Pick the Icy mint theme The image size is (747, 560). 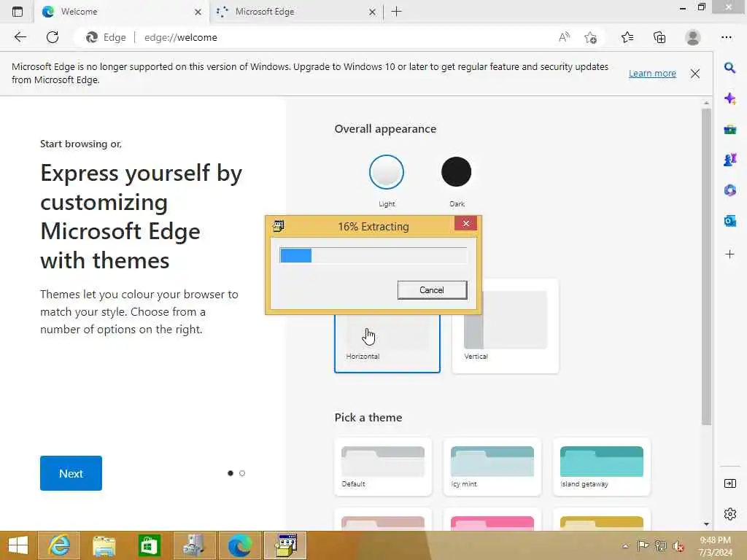[492, 467]
